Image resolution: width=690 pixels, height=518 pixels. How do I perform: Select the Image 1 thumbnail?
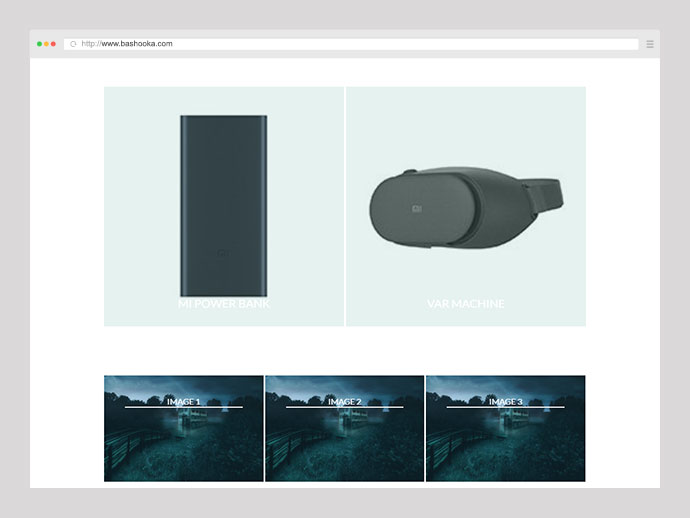click(x=184, y=428)
